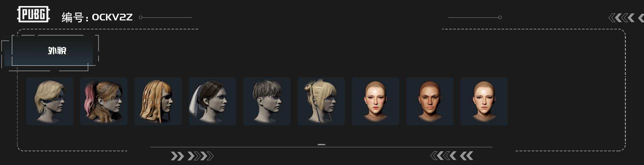Screen dimensions: 644x165
Task: Select the short blonde wavy hairstyle thumbnail
Action: point(50,101)
